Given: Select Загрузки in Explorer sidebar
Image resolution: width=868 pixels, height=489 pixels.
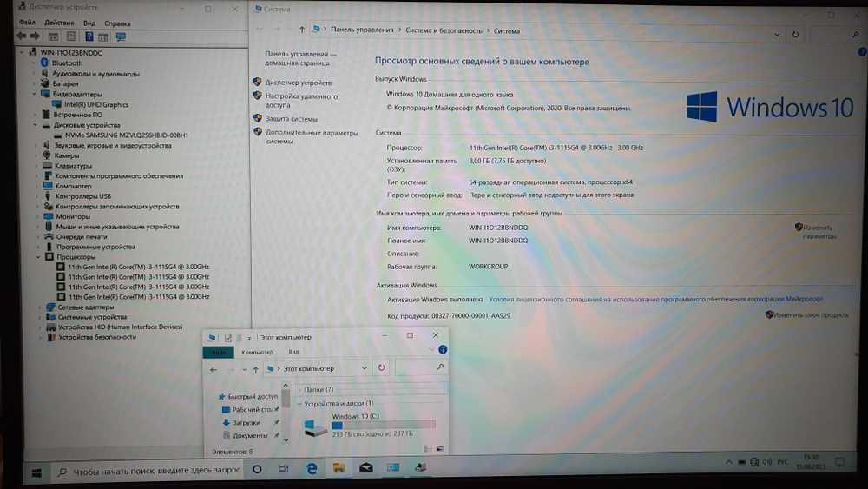Looking at the screenshot, I should click(x=246, y=422).
